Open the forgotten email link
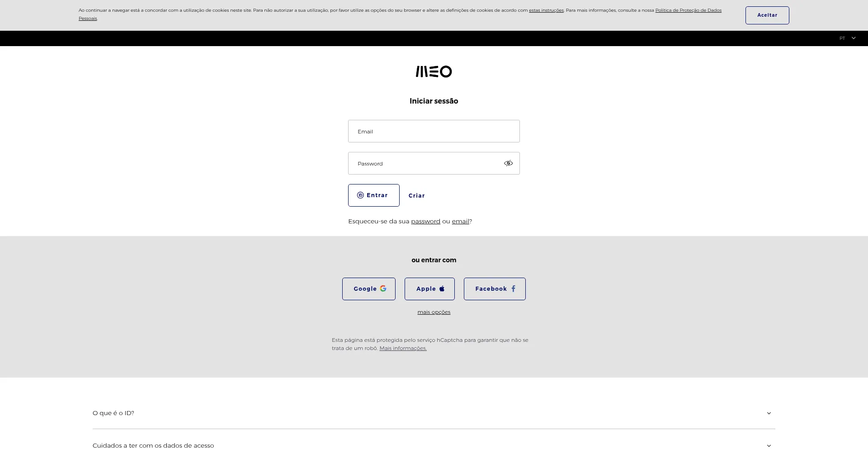The width and height of the screenshot is (868, 449). [x=460, y=221]
